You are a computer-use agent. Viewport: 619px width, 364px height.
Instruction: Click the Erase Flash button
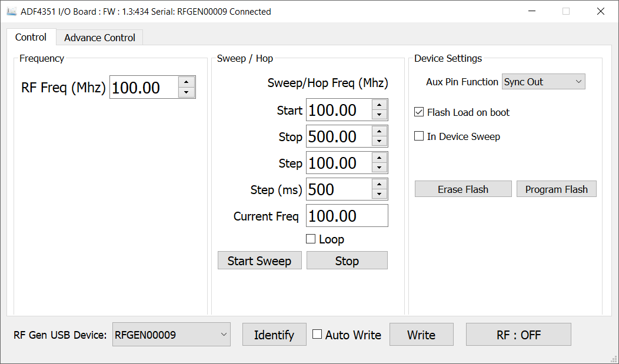pyautogui.click(x=463, y=189)
